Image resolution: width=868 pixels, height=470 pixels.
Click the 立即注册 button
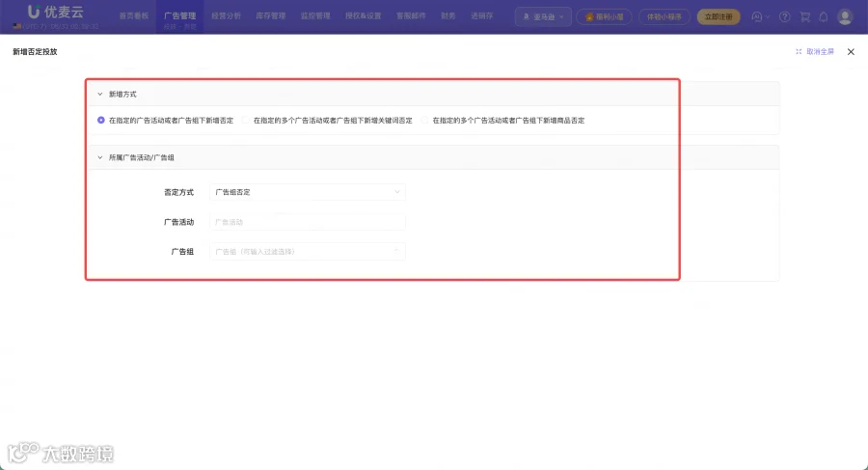coord(719,16)
